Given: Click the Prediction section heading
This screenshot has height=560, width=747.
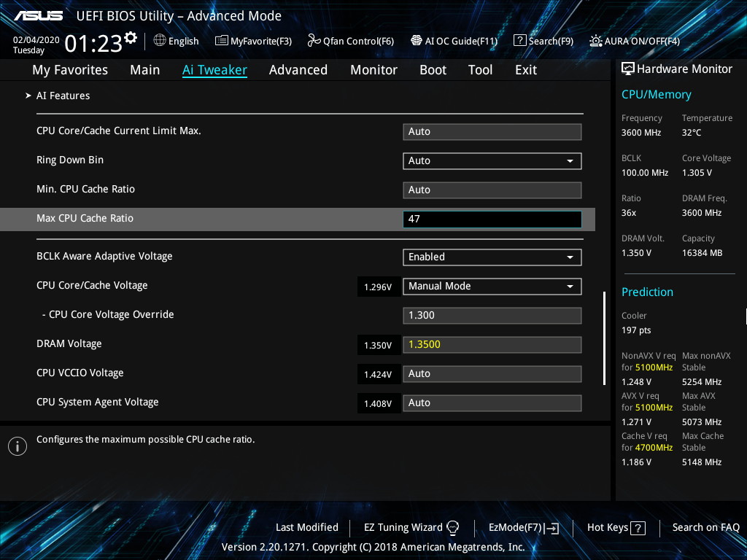Looking at the screenshot, I should pyautogui.click(x=647, y=292).
